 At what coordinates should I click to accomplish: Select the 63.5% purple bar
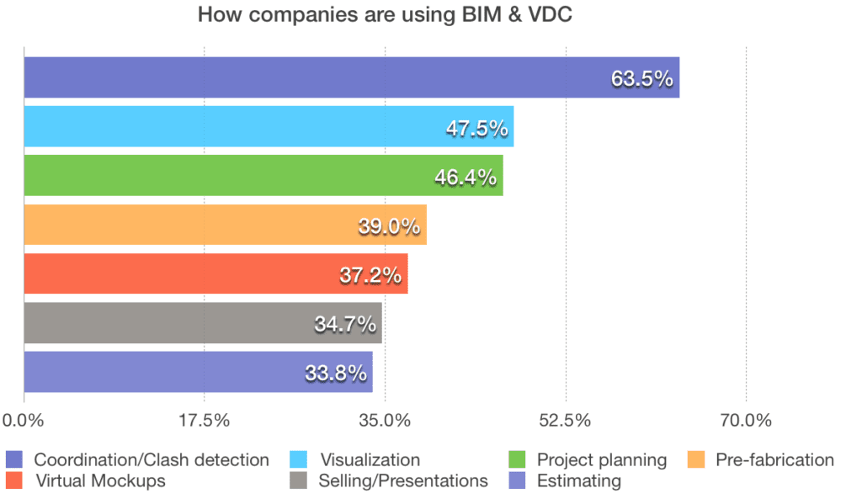click(x=352, y=77)
